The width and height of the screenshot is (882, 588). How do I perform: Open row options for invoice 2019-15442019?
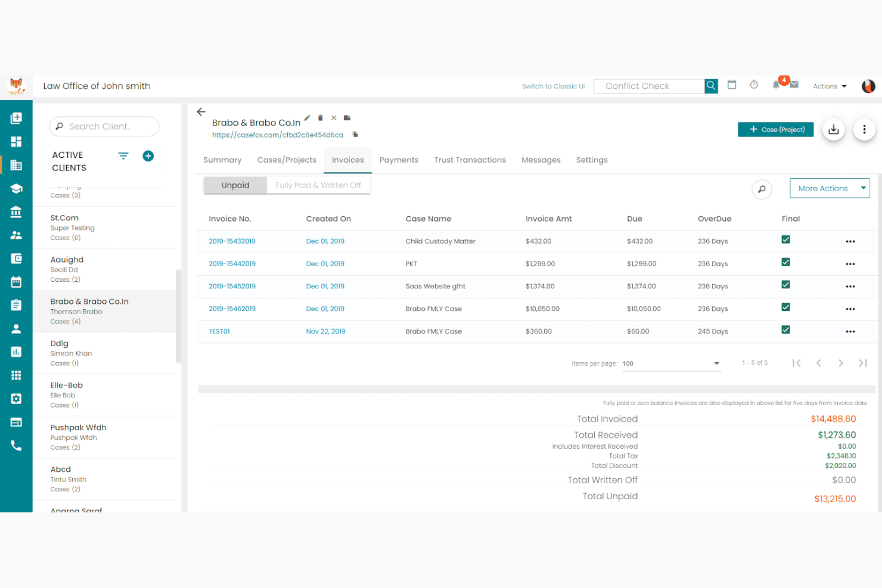pos(850,264)
